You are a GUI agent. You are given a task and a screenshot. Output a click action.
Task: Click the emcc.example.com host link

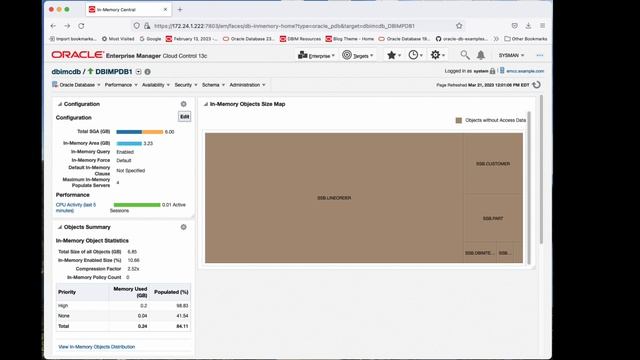(x=525, y=71)
